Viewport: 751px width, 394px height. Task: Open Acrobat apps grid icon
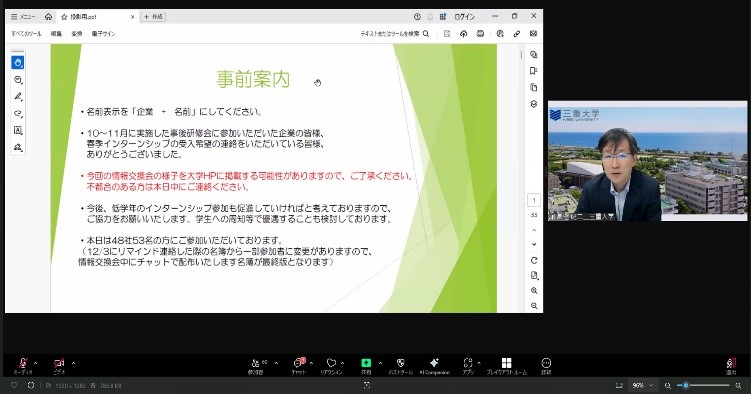(443, 16)
